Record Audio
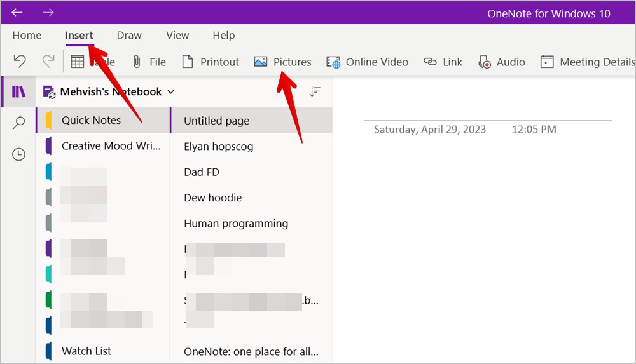The width and height of the screenshot is (636, 364). (x=502, y=62)
